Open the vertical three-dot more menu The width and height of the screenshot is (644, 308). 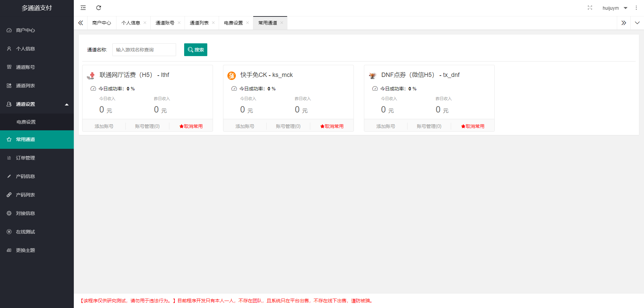click(x=636, y=8)
